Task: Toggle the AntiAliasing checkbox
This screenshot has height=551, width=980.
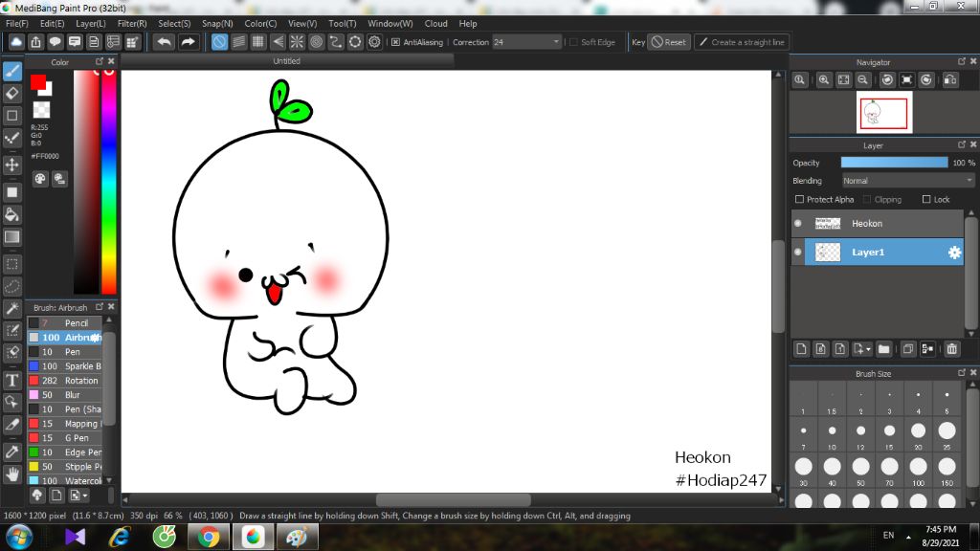Action: pyautogui.click(x=395, y=42)
